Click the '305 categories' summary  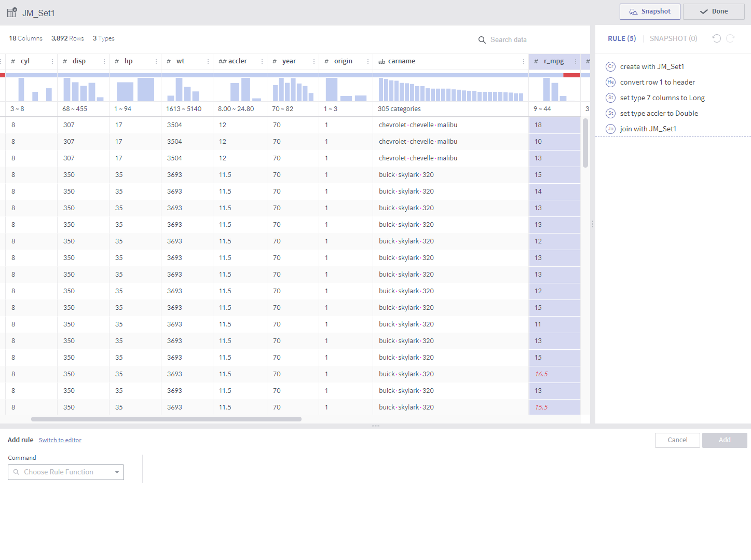[x=399, y=109]
